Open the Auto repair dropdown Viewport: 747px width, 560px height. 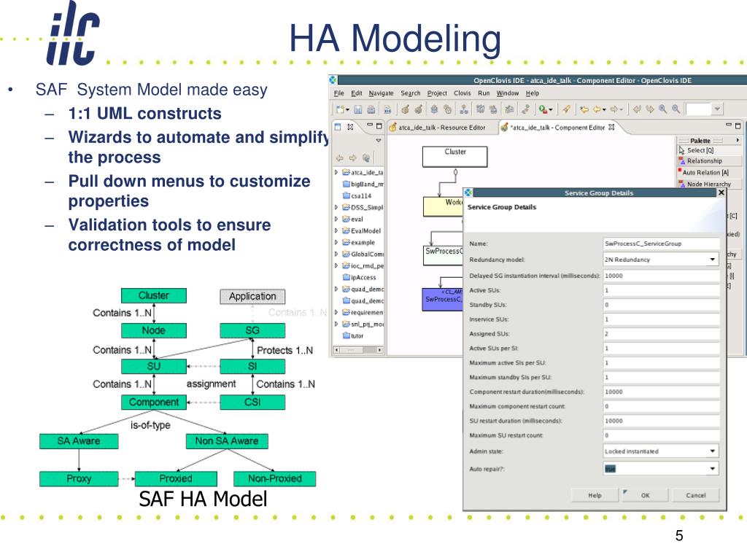[x=712, y=469]
